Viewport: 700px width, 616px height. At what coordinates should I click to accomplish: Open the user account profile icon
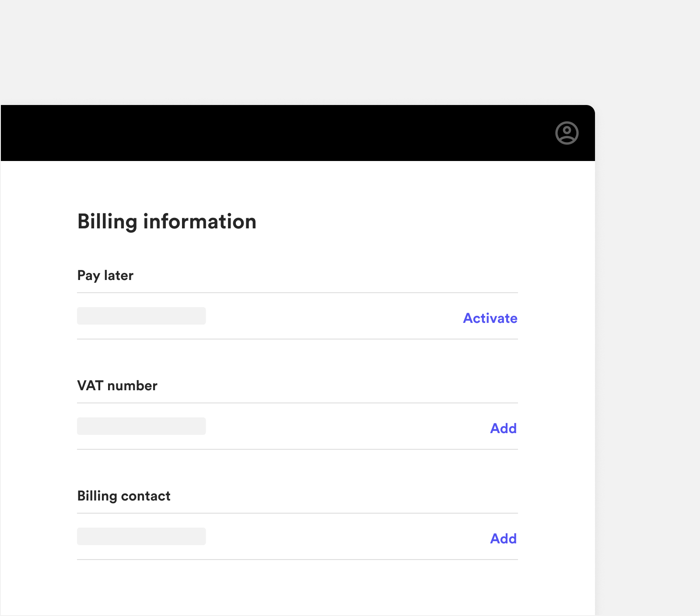point(567,133)
